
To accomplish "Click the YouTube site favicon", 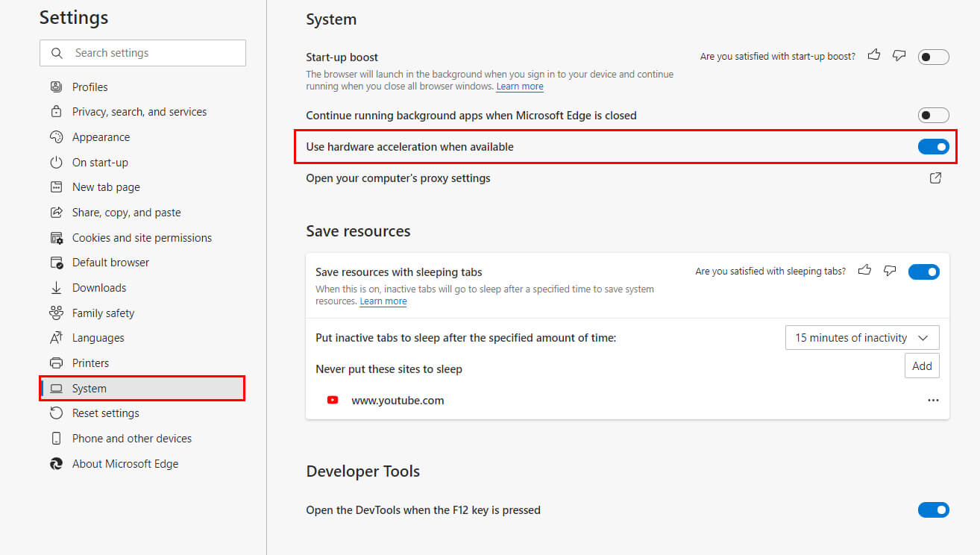I will pos(333,401).
